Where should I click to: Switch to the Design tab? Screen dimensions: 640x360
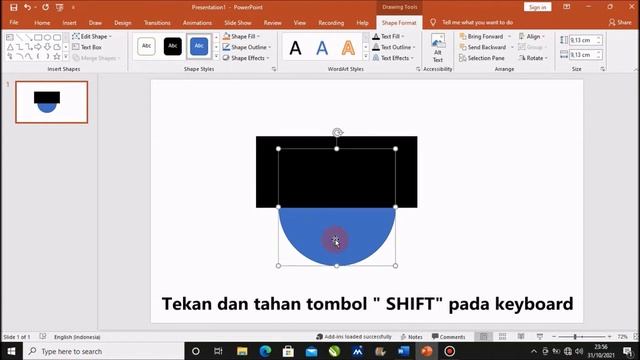pyautogui.click(x=122, y=23)
